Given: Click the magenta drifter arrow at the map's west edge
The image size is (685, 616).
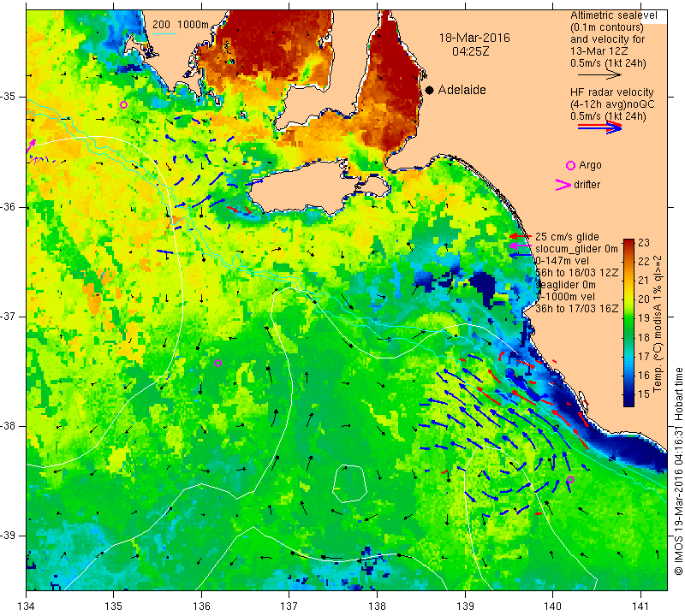Looking at the screenshot, I should [31, 146].
